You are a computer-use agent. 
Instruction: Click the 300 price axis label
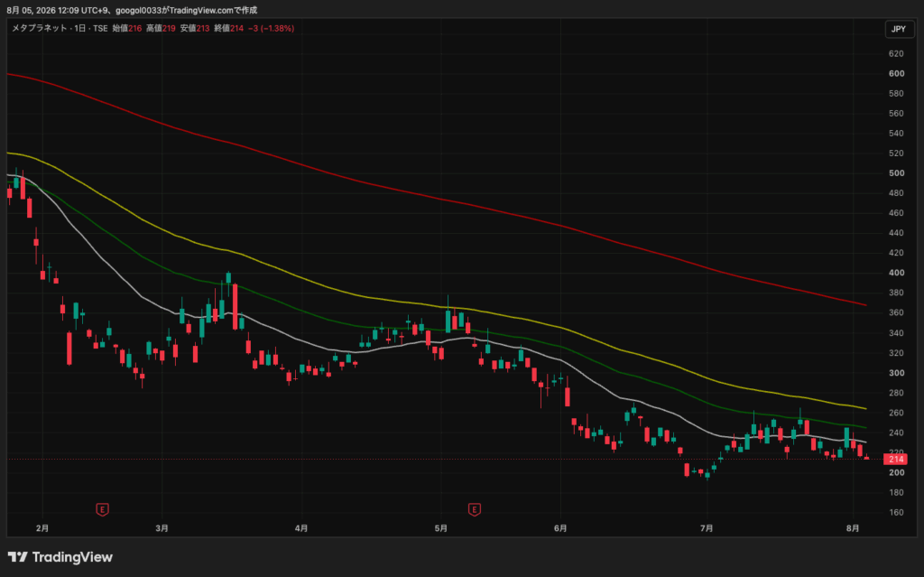point(896,373)
